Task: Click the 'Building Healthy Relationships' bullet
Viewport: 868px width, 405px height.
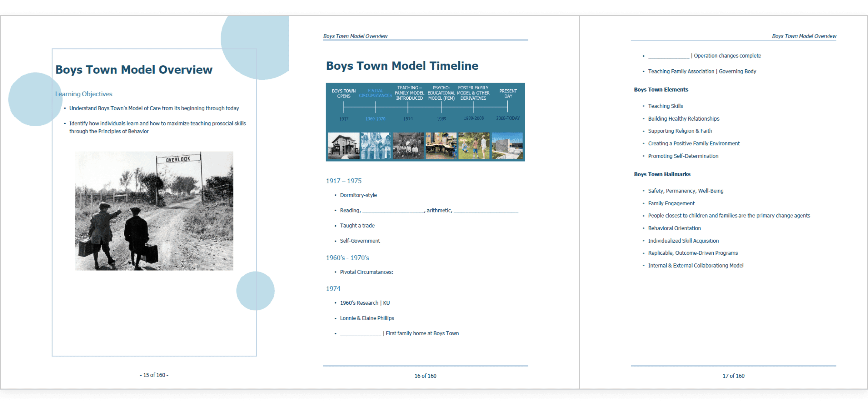Action: point(683,119)
